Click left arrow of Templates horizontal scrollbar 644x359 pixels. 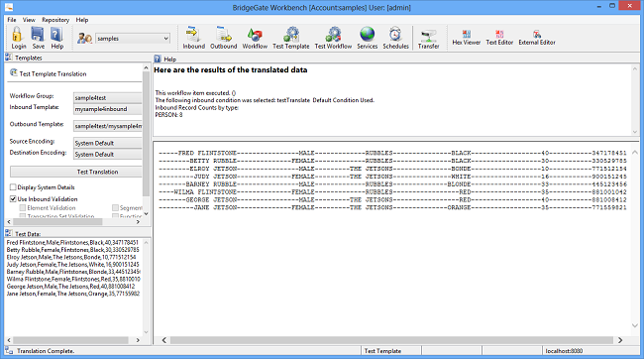[x=9, y=222]
